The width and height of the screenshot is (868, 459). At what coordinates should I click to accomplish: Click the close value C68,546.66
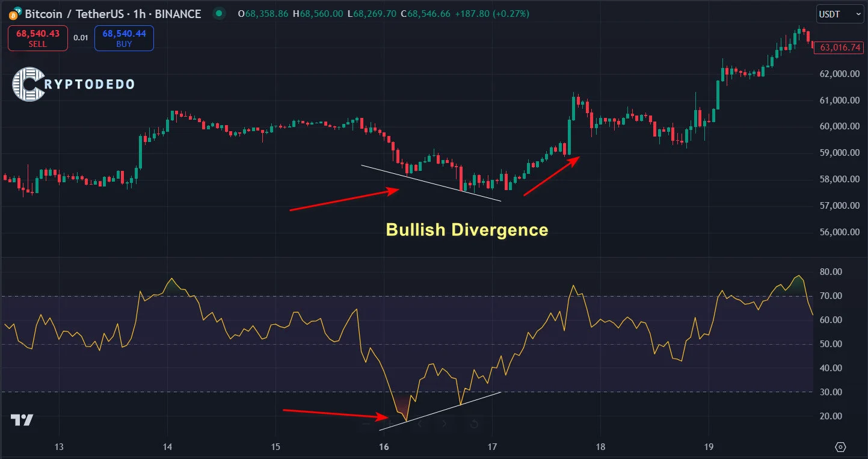click(425, 14)
